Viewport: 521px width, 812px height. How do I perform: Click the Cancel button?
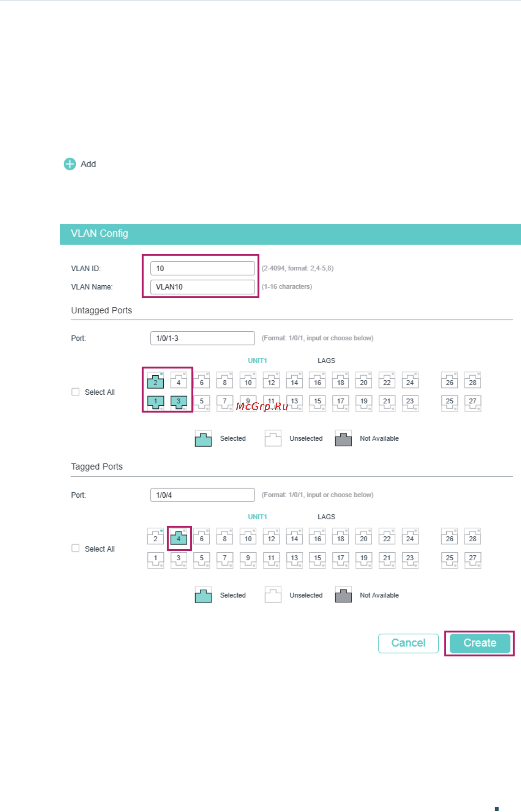408,643
